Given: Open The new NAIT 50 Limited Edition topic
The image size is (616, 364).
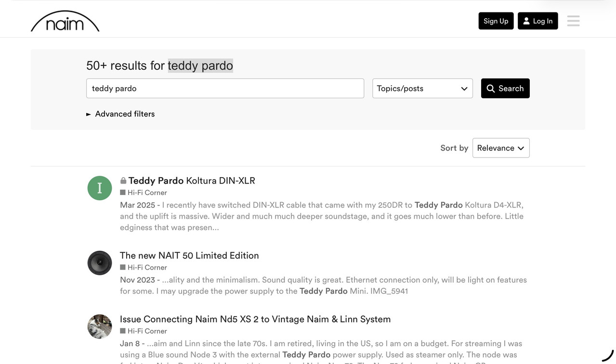Looking at the screenshot, I should (x=189, y=256).
